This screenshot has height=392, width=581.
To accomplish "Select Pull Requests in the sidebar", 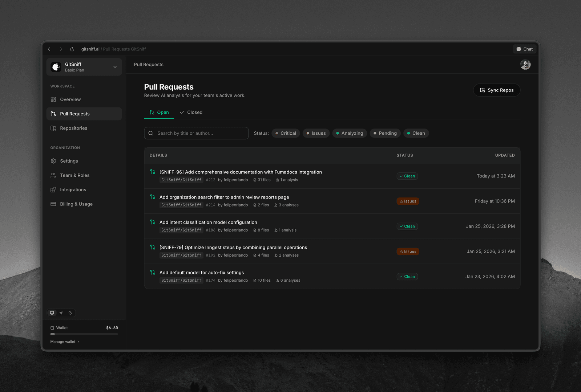I will [84, 114].
